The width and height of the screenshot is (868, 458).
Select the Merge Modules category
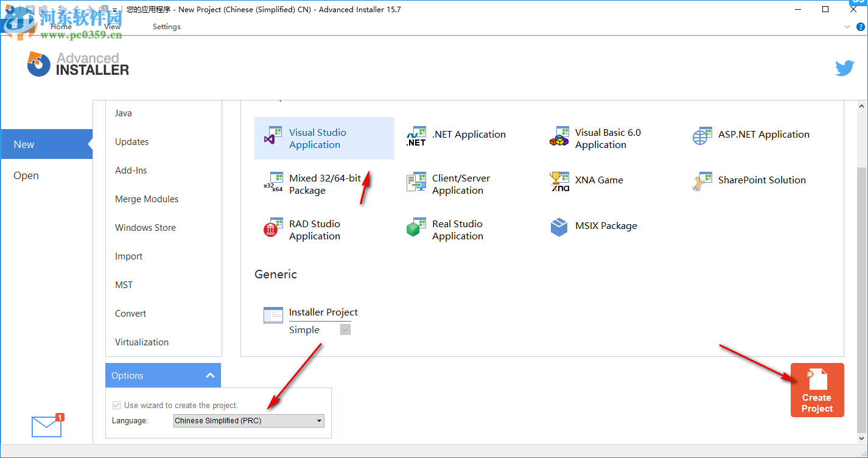[147, 199]
